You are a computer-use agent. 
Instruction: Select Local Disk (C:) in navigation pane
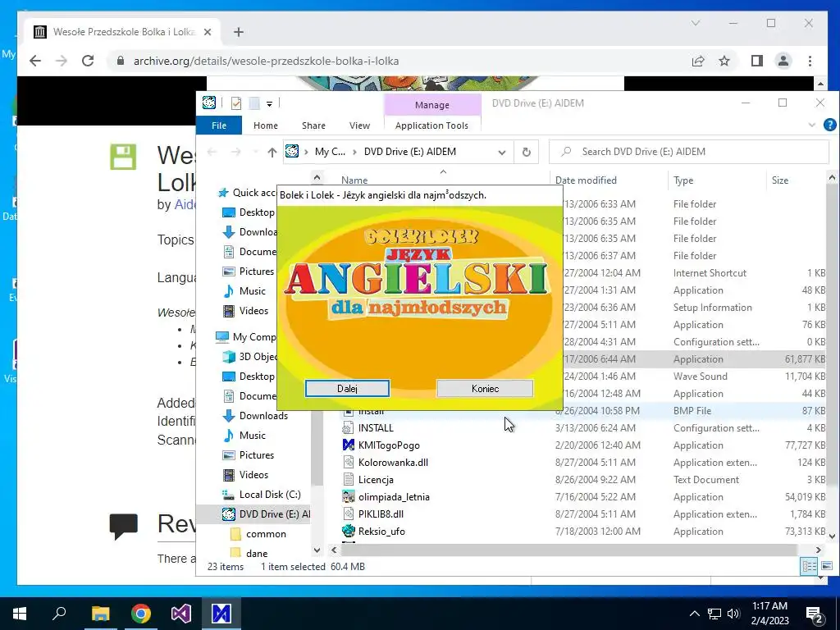(269, 494)
